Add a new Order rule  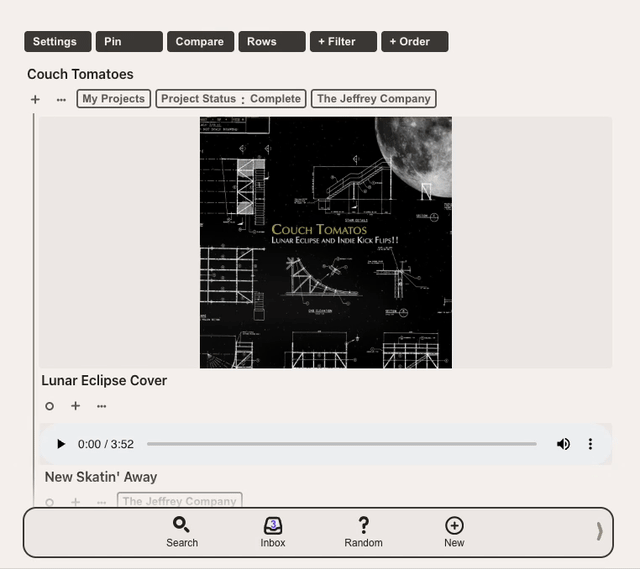(415, 42)
